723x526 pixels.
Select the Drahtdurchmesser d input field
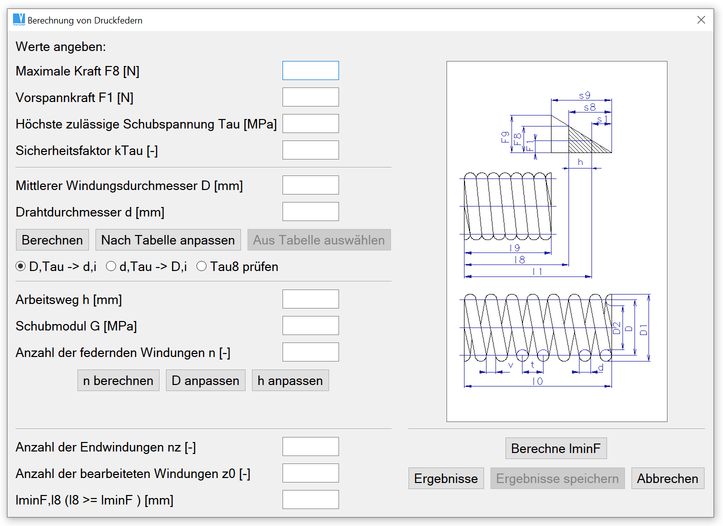pyautogui.click(x=310, y=211)
